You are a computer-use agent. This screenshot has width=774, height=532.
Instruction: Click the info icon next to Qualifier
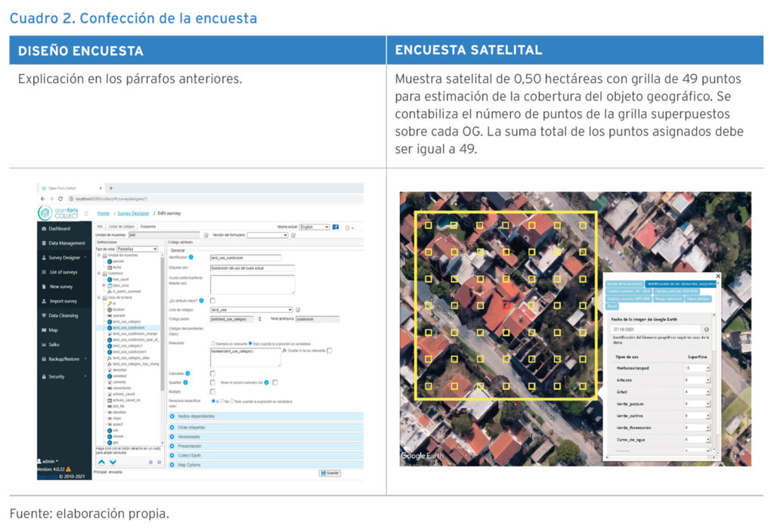(186, 382)
